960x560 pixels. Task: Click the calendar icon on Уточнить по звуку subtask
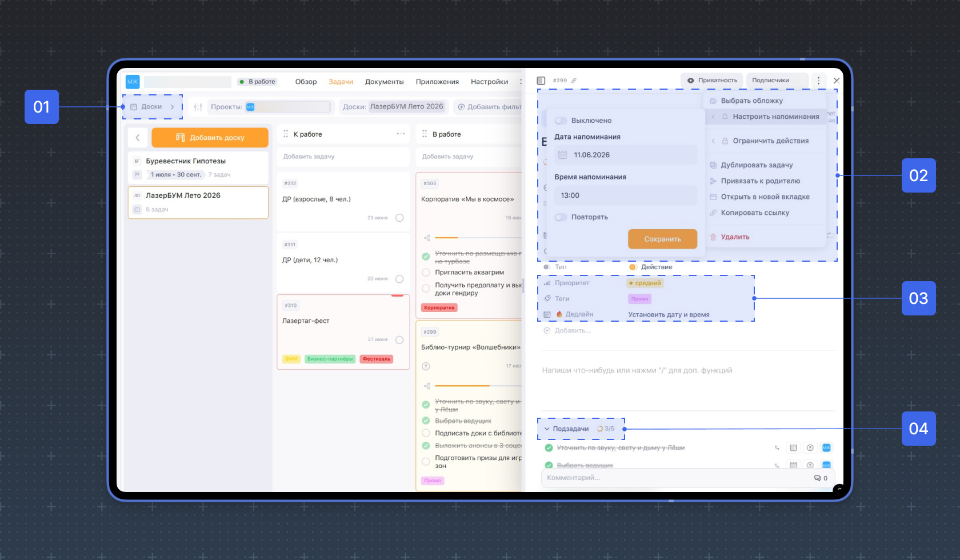tap(793, 448)
